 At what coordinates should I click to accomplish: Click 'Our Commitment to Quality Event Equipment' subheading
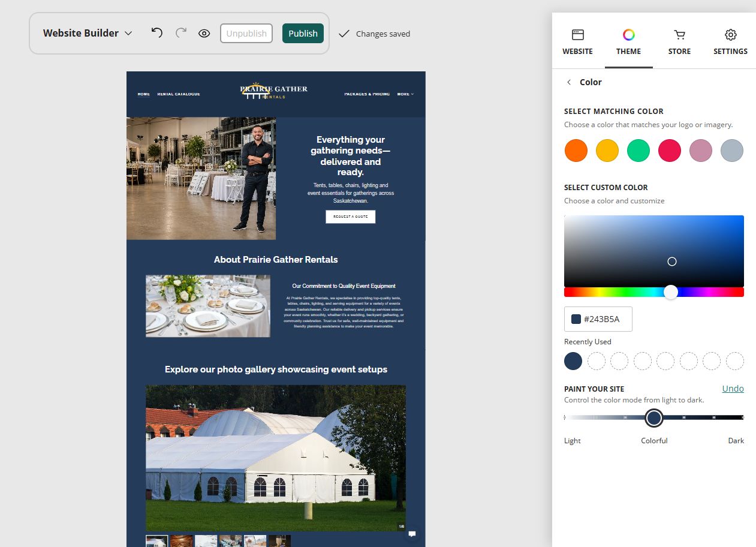tap(344, 286)
